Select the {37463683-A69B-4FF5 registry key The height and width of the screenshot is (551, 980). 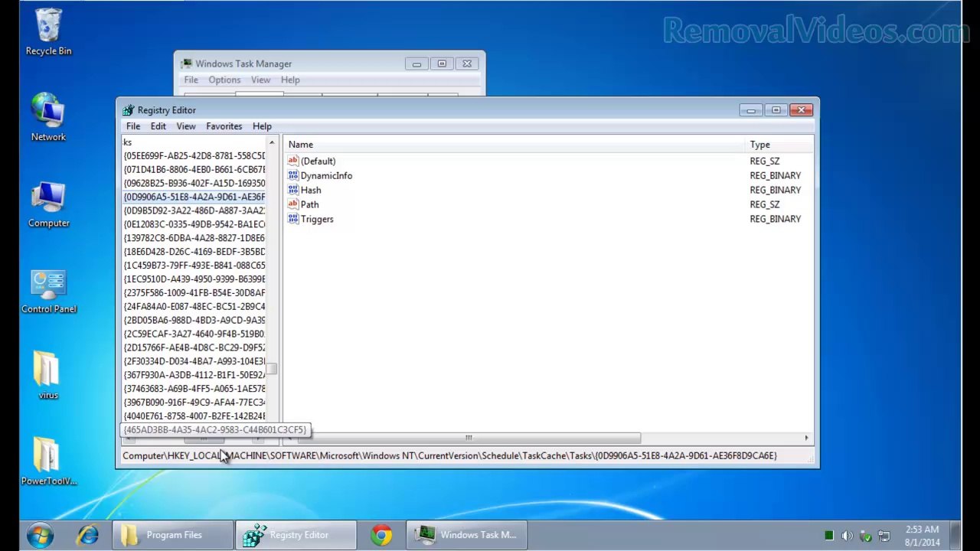194,389
